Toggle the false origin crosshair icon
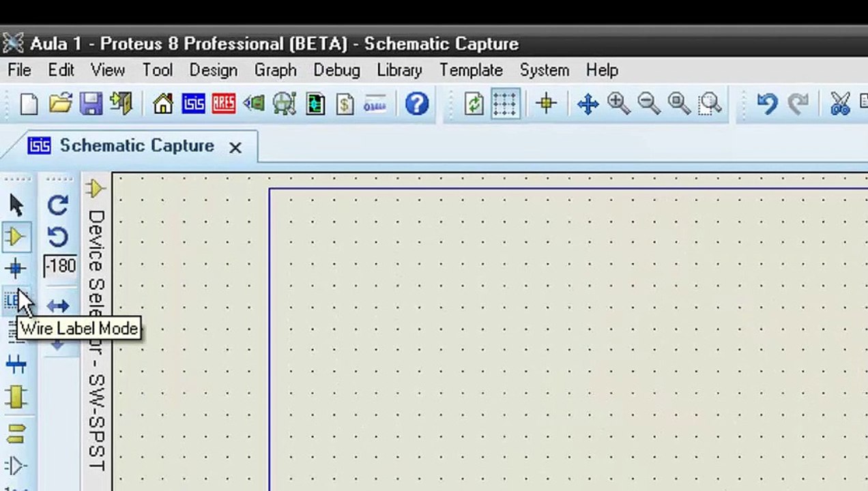Image resolution: width=868 pixels, height=491 pixels. (546, 104)
